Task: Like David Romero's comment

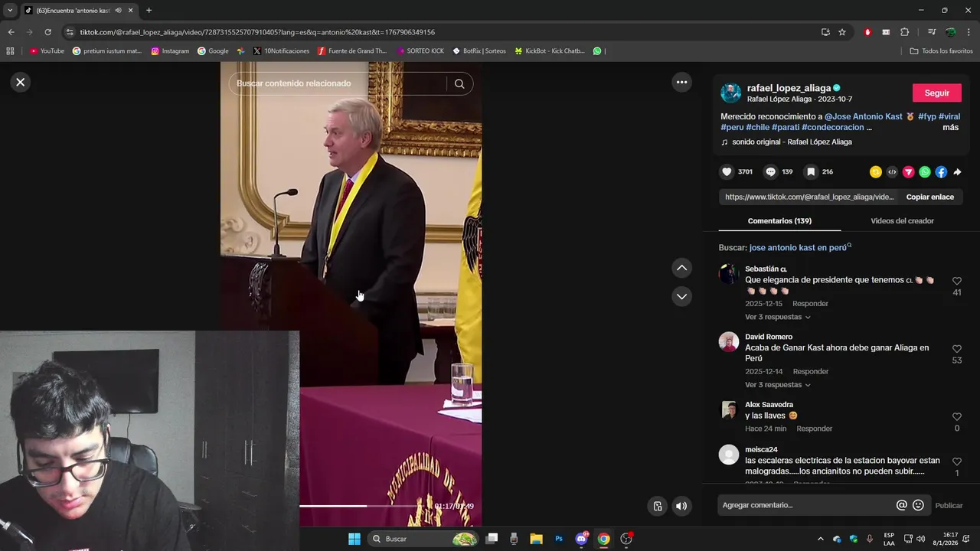Action: [956, 349]
